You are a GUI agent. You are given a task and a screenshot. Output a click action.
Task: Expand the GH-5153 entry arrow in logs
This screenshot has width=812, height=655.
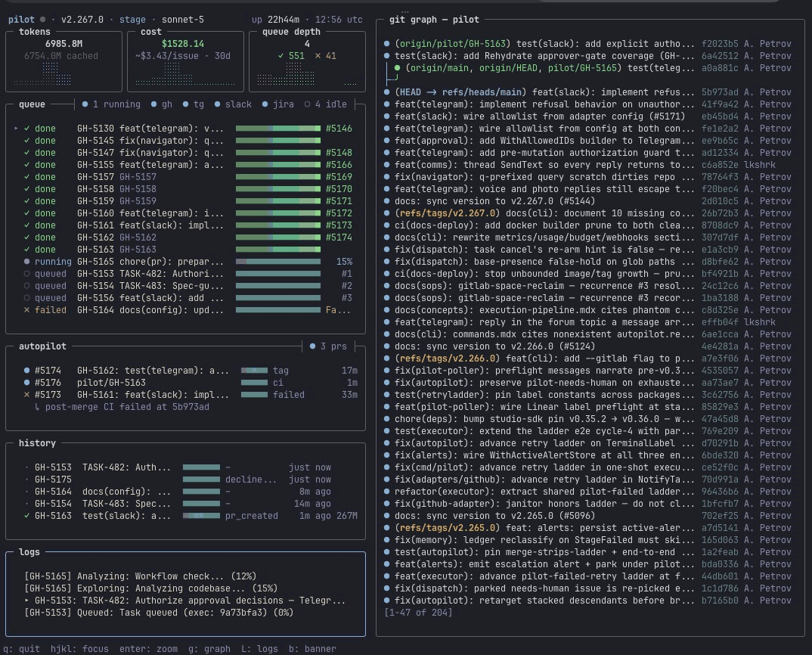pos(27,600)
